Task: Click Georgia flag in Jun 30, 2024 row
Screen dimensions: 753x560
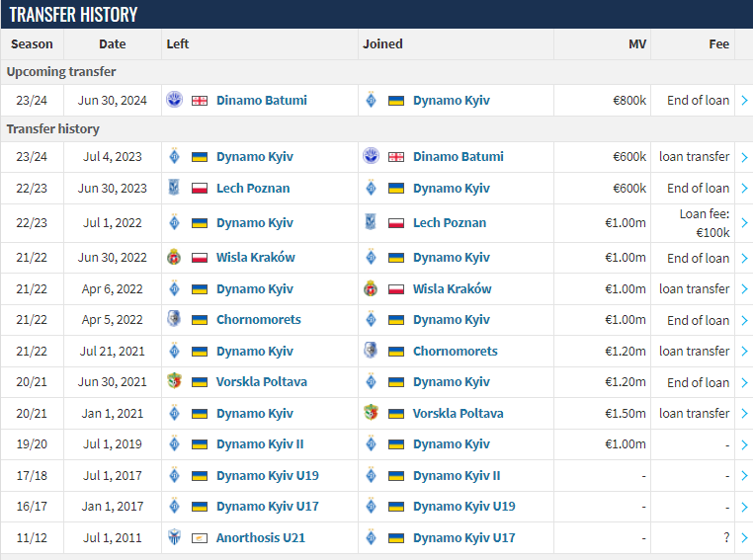Action: (200, 101)
